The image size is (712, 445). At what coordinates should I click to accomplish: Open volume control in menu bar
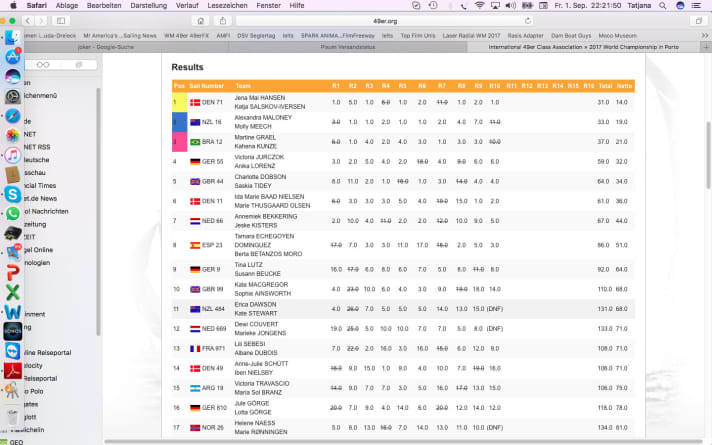pyautogui.click(x=511, y=5)
